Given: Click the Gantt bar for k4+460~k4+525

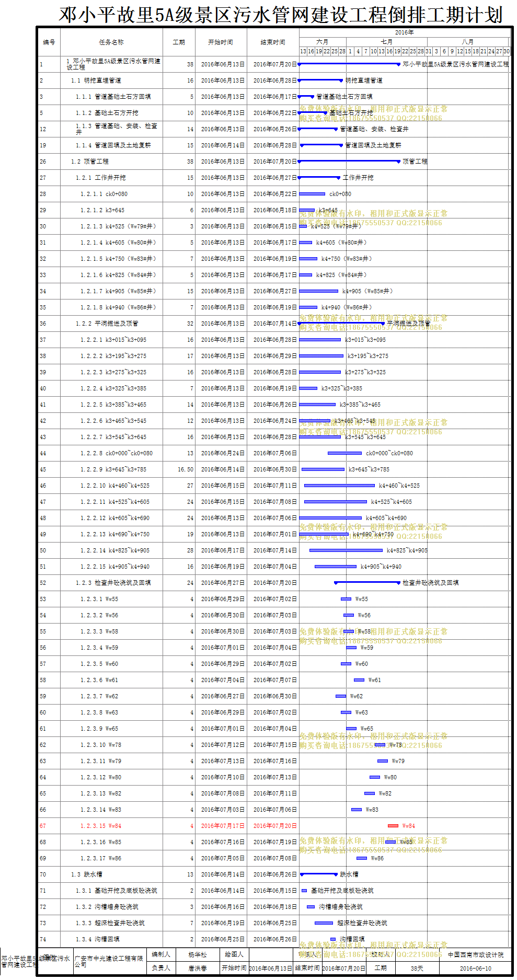Looking at the screenshot, I should click(x=339, y=486).
